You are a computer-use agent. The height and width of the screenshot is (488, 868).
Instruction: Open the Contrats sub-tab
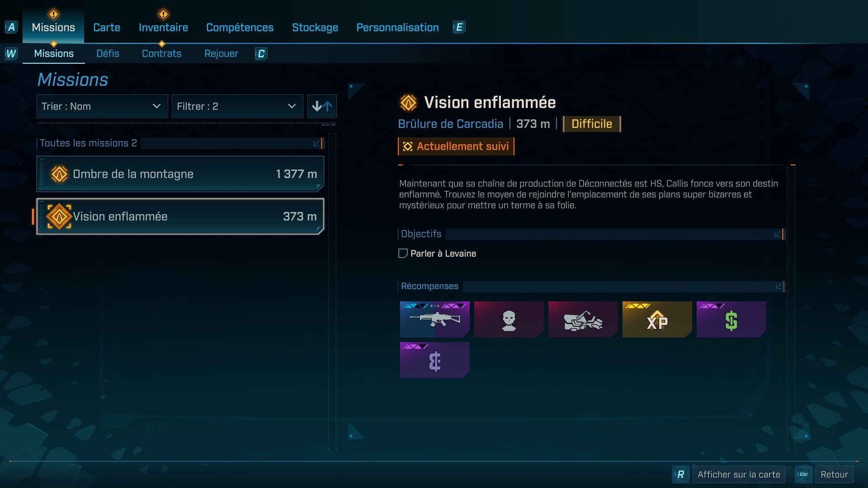coord(161,53)
